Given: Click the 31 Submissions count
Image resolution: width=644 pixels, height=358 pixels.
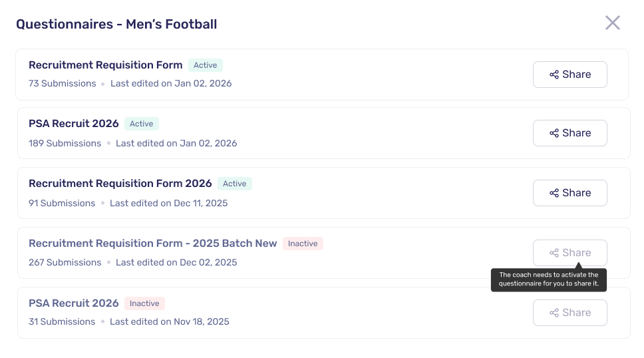Looking at the screenshot, I should click(x=62, y=322).
